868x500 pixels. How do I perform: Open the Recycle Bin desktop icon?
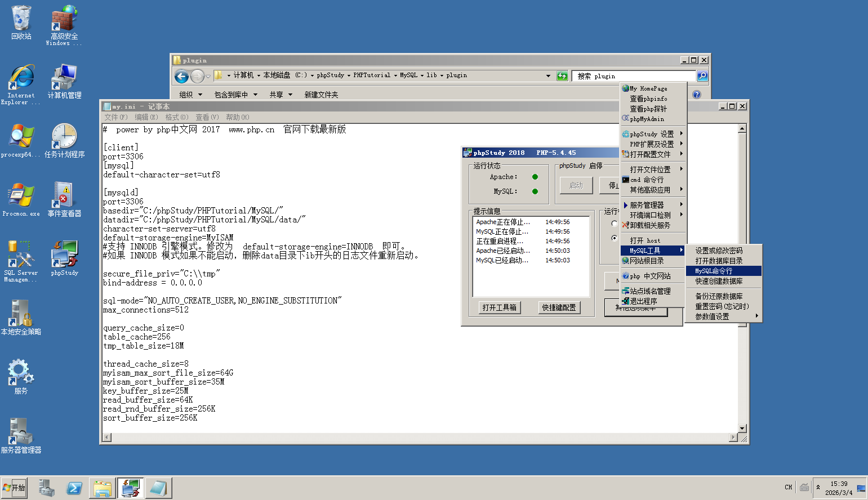[x=21, y=23]
